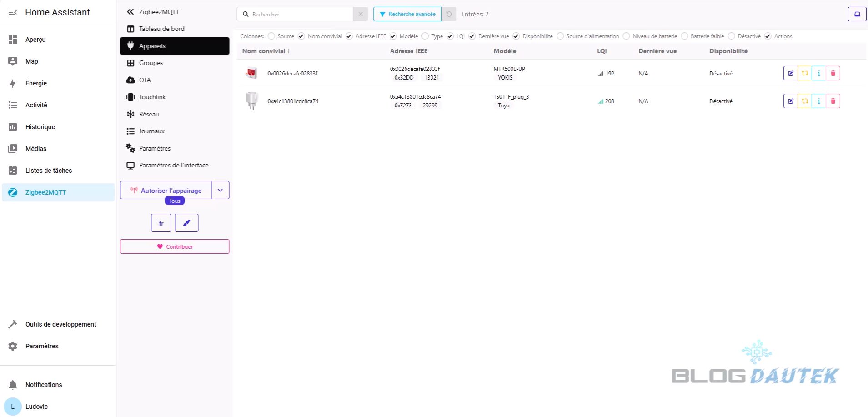Enable the Source column checkbox

point(271,36)
